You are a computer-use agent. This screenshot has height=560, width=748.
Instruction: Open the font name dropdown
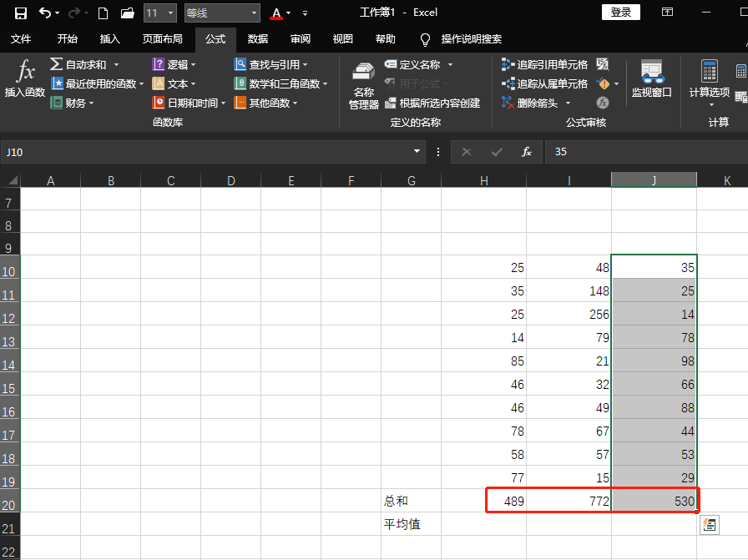pos(252,13)
